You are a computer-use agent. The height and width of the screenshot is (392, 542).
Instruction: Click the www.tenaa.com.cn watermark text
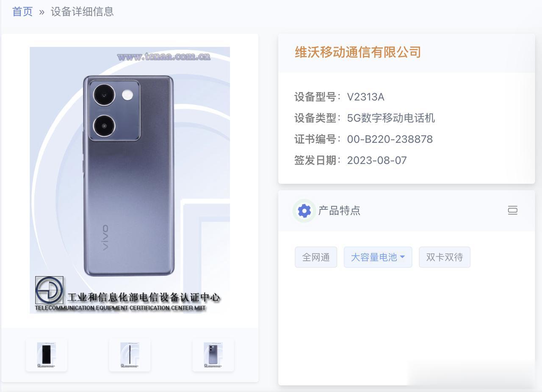coord(163,57)
